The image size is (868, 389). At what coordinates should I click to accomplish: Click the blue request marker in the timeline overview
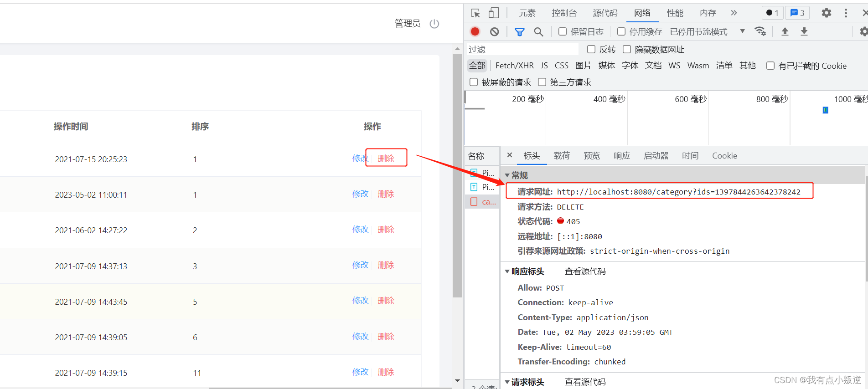point(825,110)
